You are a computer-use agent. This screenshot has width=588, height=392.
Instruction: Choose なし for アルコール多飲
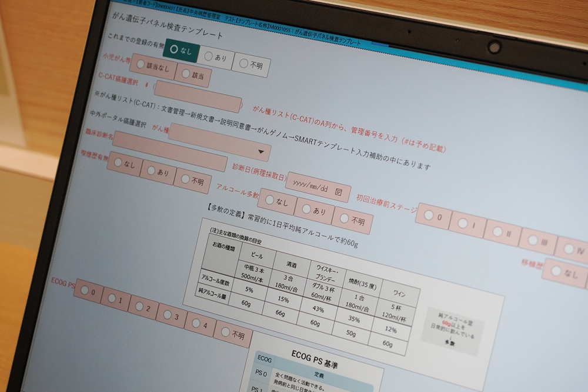[x=277, y=201]
